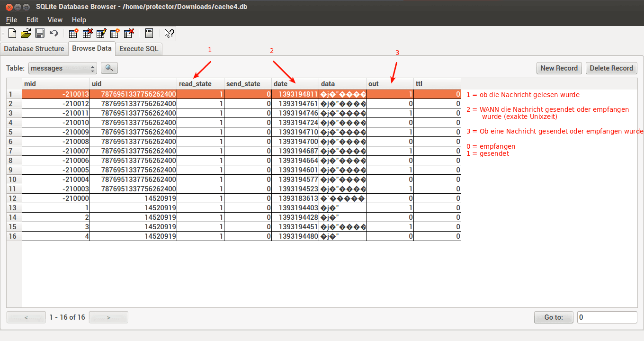Click the mid cell -210013

click(x=56, y=94)
